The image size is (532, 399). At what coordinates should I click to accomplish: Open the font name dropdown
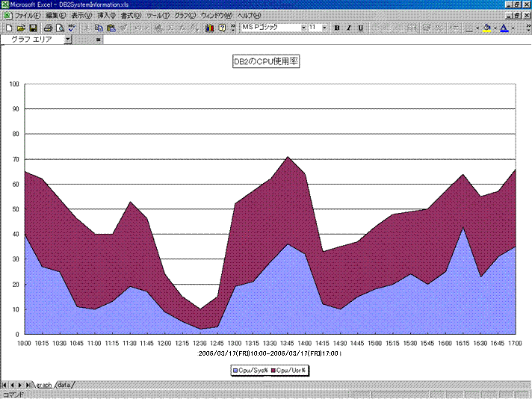click(x=303, y=28)
